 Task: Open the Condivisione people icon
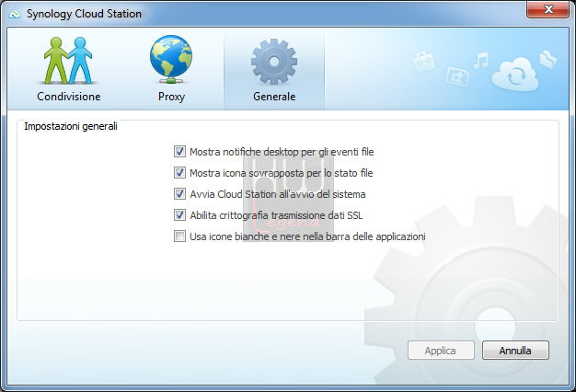(68, 60)
